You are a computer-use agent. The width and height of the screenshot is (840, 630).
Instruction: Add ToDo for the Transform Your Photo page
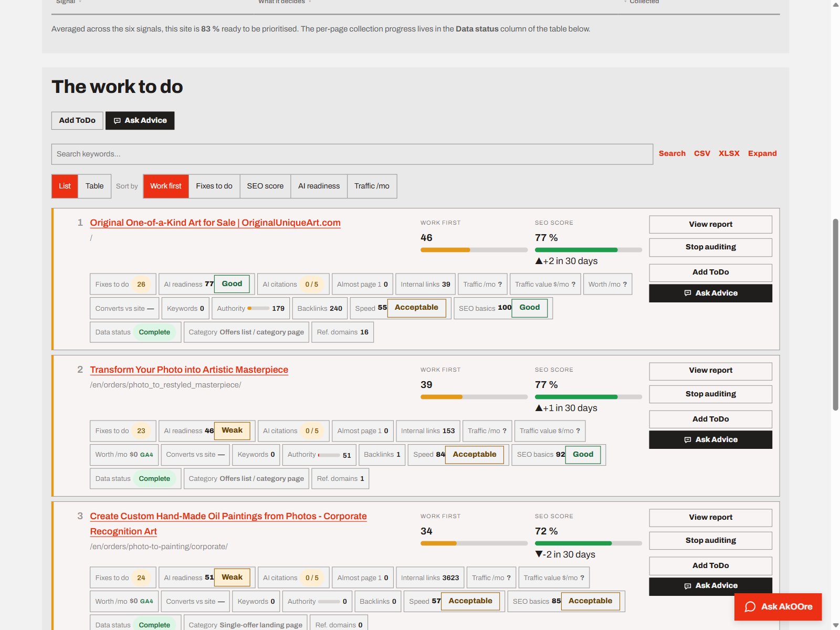[x=710, y=419]
